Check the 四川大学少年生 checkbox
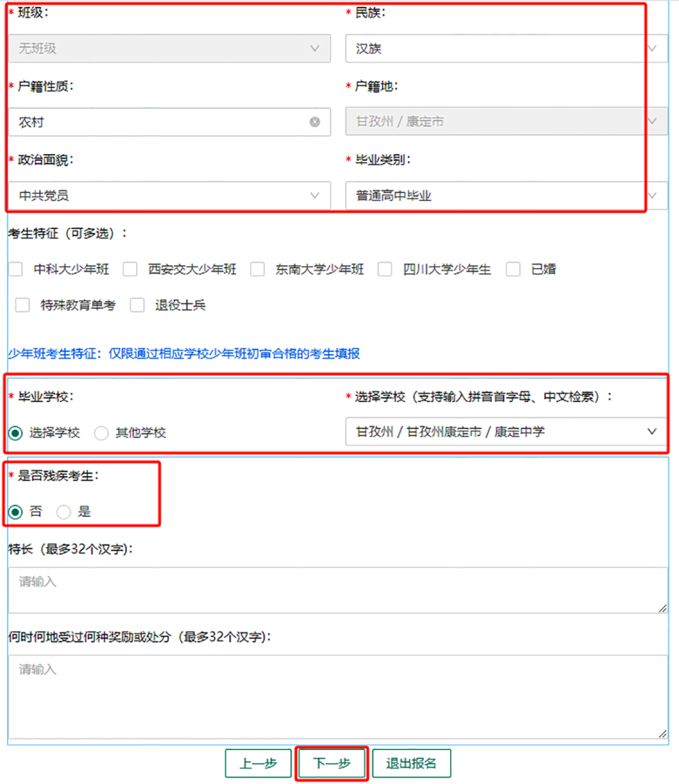The height and width of the screenshot is (784, 679). (385, 269)
